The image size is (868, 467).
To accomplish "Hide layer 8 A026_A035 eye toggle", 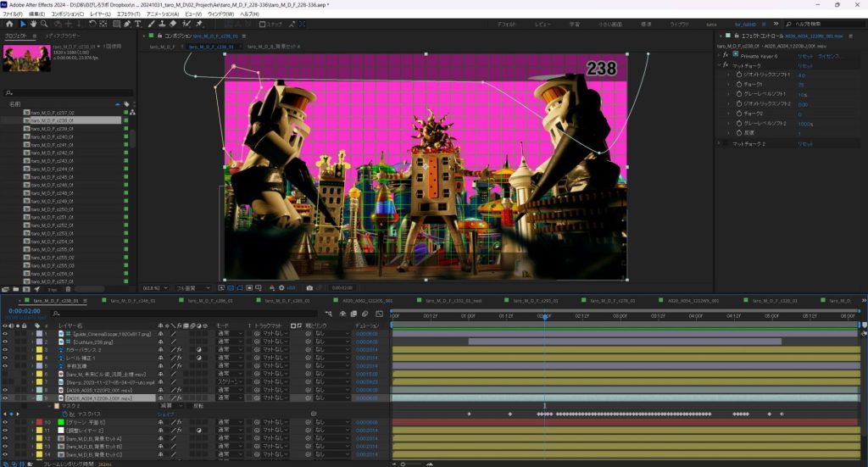I will tap(5, 390).
